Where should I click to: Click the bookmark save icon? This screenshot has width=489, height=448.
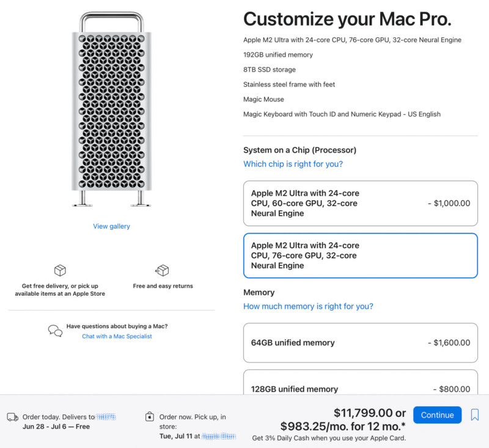474,415
